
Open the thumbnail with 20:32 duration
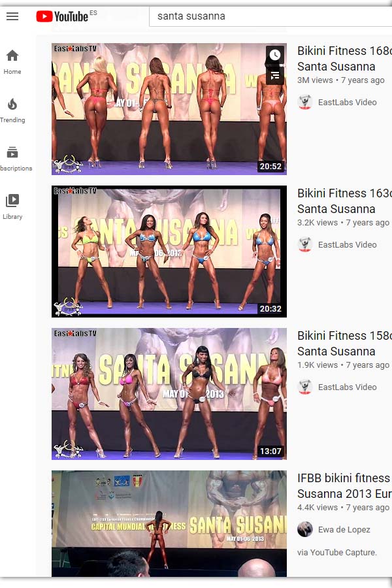(x=169, y=252)
